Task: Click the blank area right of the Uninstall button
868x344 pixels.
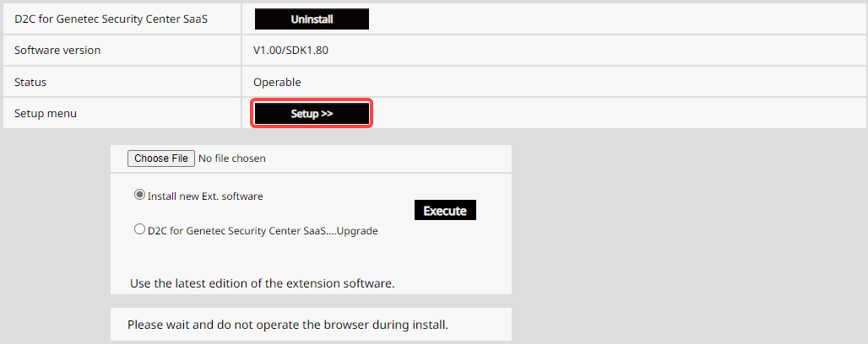Action: coord(608,19)
